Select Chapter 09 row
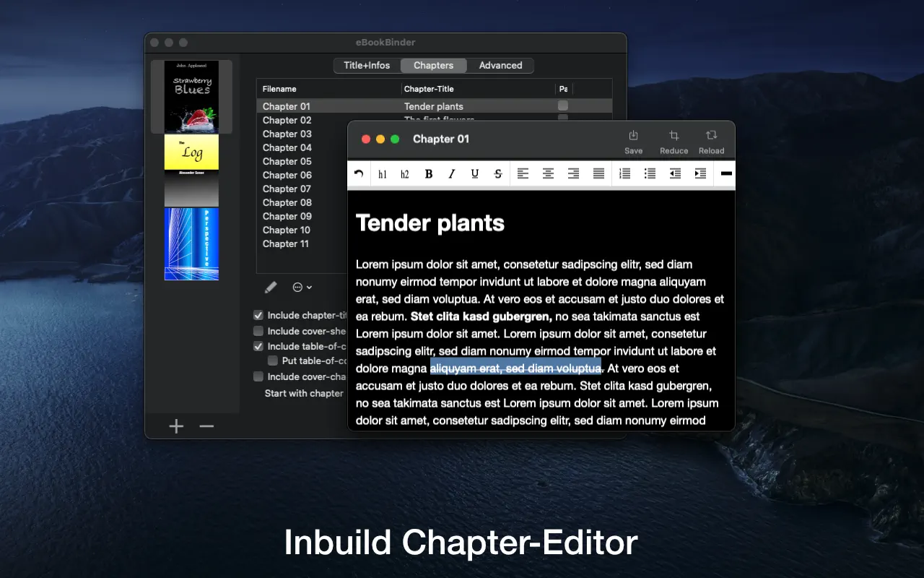 (x=302, y=216)
